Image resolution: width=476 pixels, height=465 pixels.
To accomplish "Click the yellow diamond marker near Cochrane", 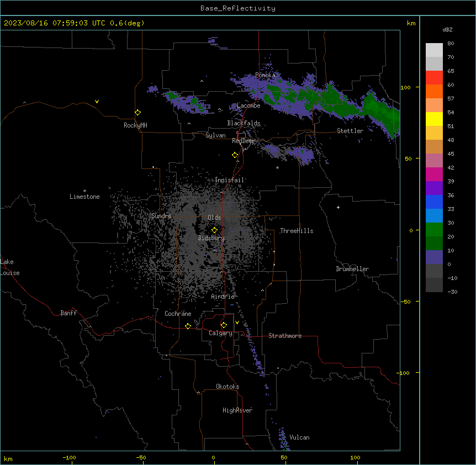I will point(188,326).
